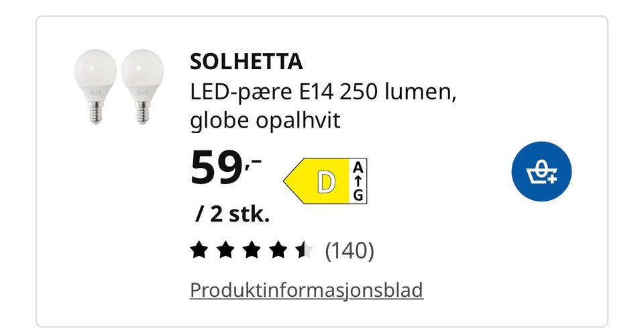Click the upward arrow in energy scale
The width and height of the screenshot is (644, 329).
coord(359,181)
